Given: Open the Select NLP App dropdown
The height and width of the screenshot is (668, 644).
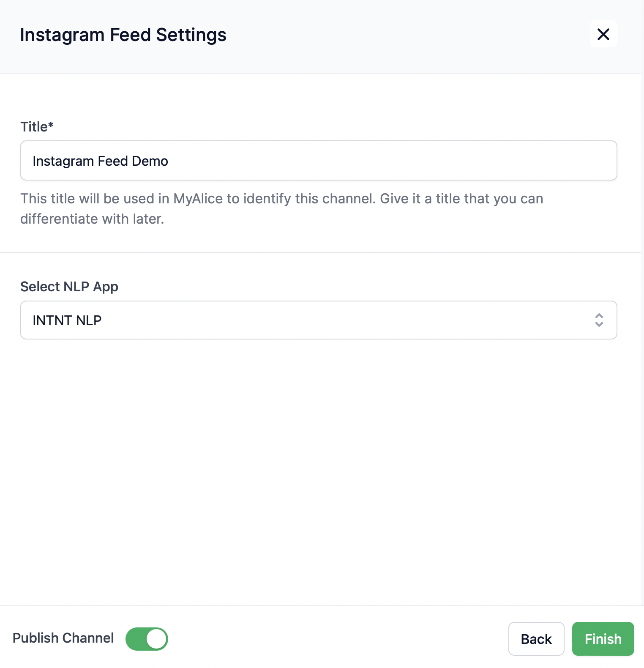Looking at the screenshot, I should [x=318, y=320].
